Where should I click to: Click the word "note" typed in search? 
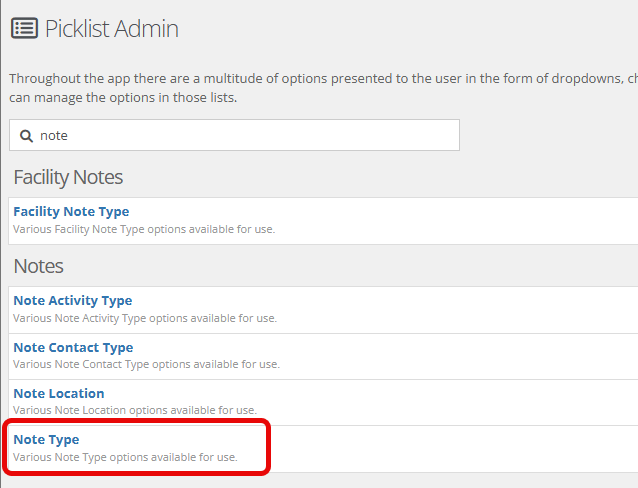click(54, 135)
